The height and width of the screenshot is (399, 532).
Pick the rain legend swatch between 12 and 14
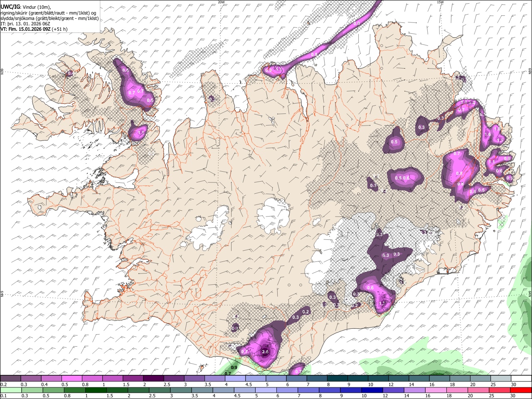(393, 390)
